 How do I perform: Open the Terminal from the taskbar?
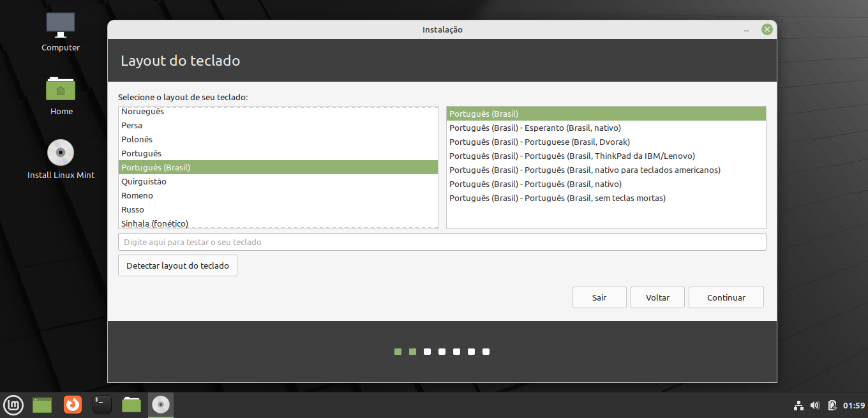point(102,405)
